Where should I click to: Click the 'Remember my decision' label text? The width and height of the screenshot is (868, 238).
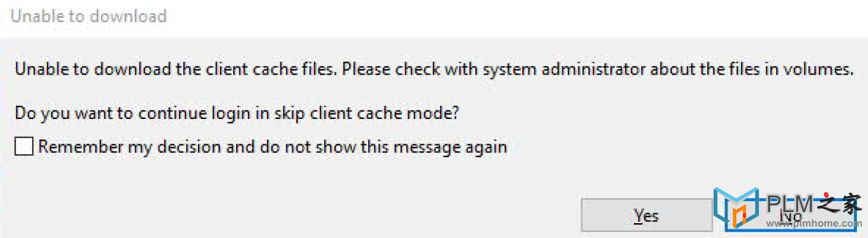272,147
